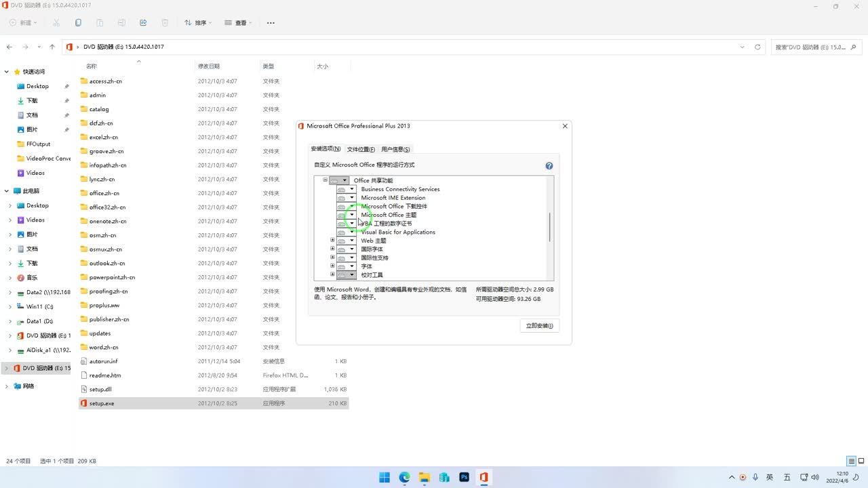This screenshot has width=868, height=488.
Task: Click the help icon in Office setup
Action: [x=549, y=165]
